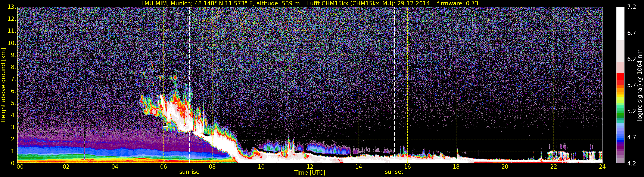
Task: Click the '4.7' value on the colorbar
Action: (x=632, y=137)
